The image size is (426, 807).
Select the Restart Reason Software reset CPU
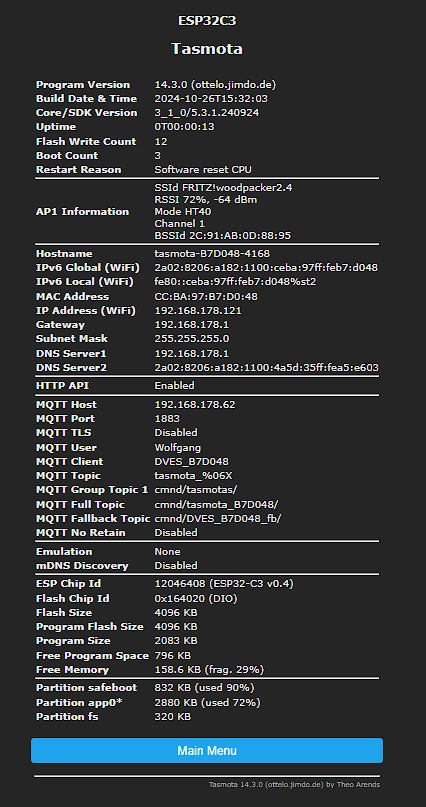[203, 170]
